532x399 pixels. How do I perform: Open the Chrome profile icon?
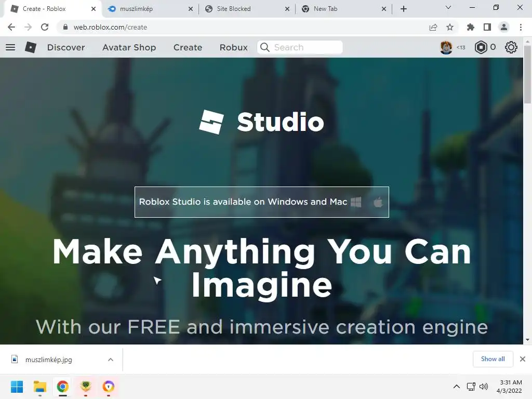tap(504, 27)
